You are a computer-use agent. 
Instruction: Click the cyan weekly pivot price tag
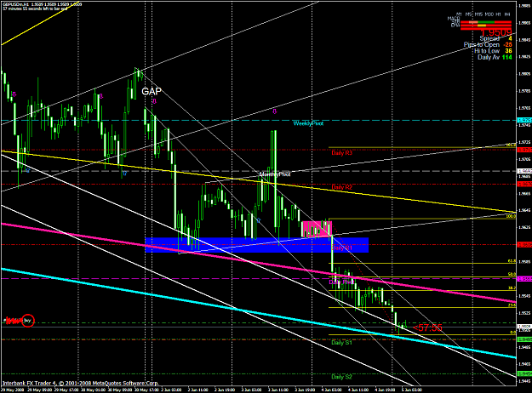pos(524,120)
